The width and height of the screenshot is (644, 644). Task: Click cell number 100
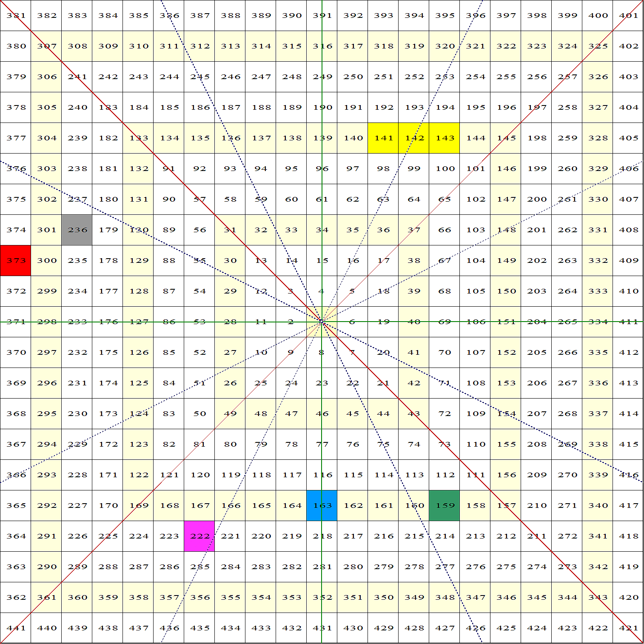click(x=444, y=168)
